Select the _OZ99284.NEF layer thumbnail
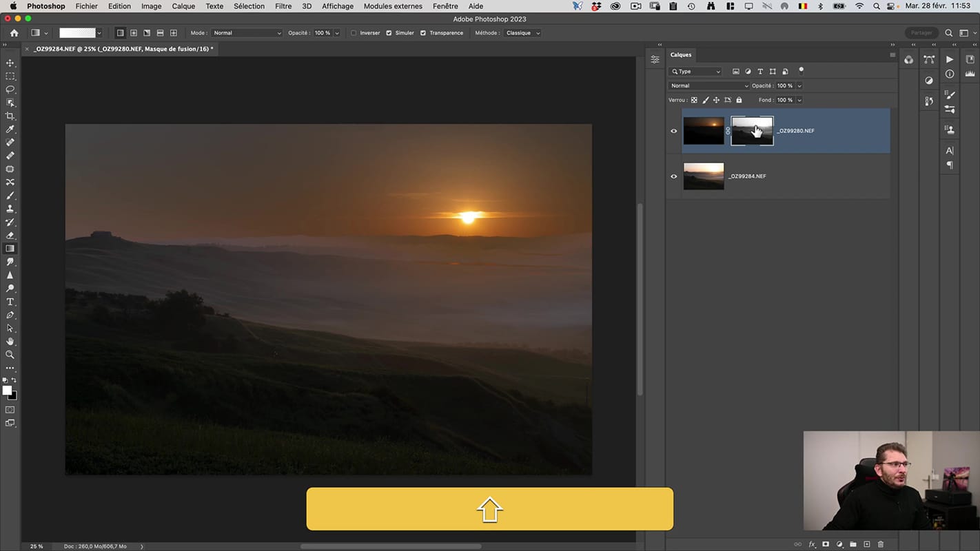The width and height of the screenshot is (980, 551). (x=704, y=176)
